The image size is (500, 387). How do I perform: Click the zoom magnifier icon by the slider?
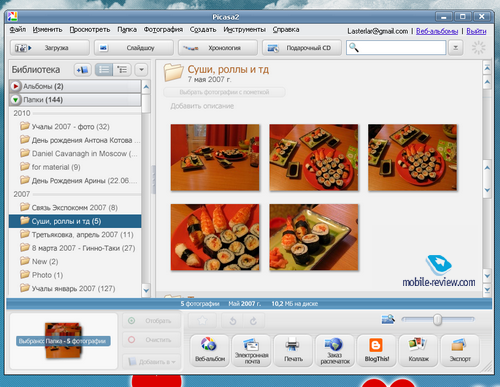[x=388, y=319]
